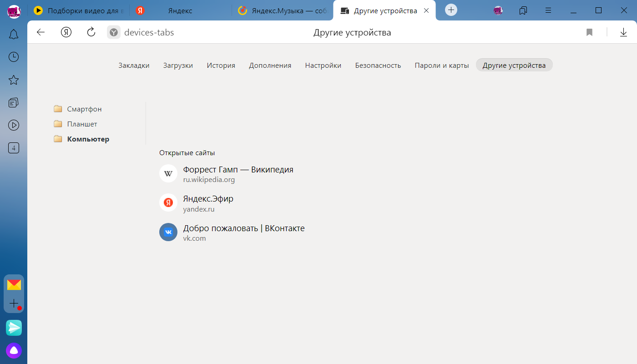The height and width of the screenshot is (364, 637).
Task: Open history clock icon in sidebar
Action: (14, 57)
